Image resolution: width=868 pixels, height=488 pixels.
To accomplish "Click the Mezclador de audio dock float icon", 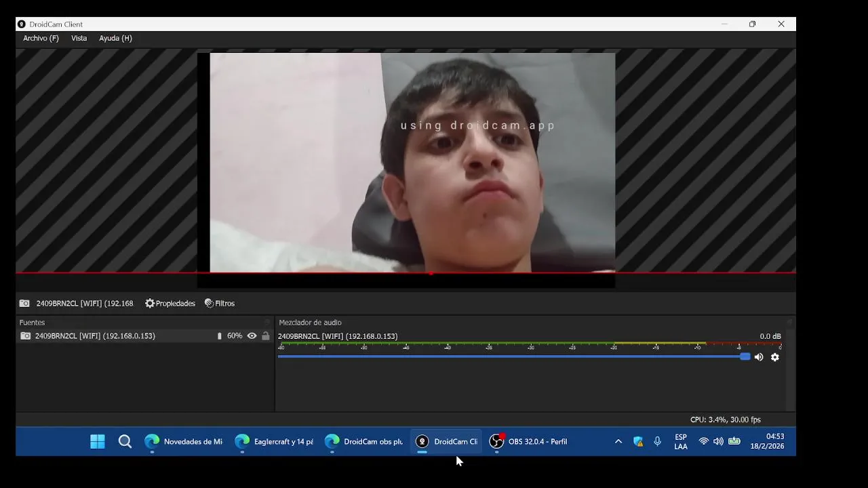I will (789, 323).
